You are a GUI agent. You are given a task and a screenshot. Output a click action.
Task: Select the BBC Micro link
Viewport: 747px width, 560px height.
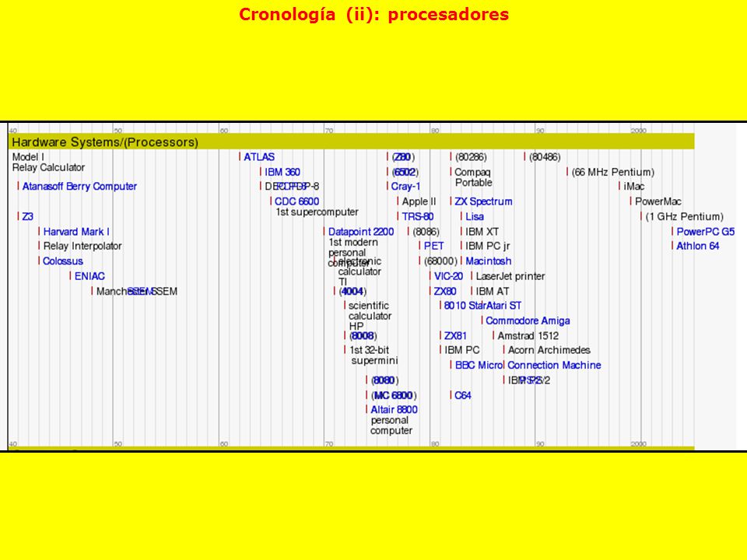pos(479,366)
